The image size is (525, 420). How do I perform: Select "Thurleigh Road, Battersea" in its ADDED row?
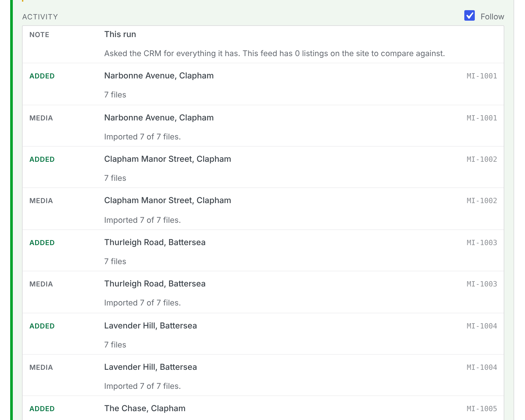click(155, 242)
